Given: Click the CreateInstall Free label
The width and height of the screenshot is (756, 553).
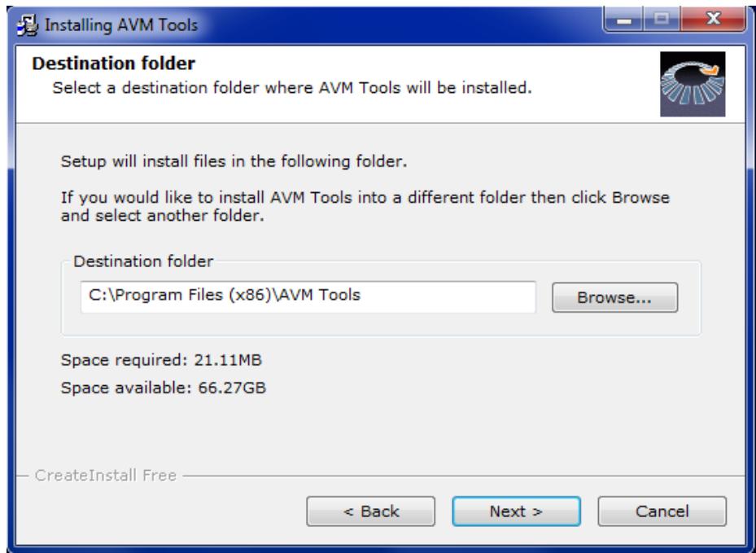Looking at the screenshot, I should [105, 476].
